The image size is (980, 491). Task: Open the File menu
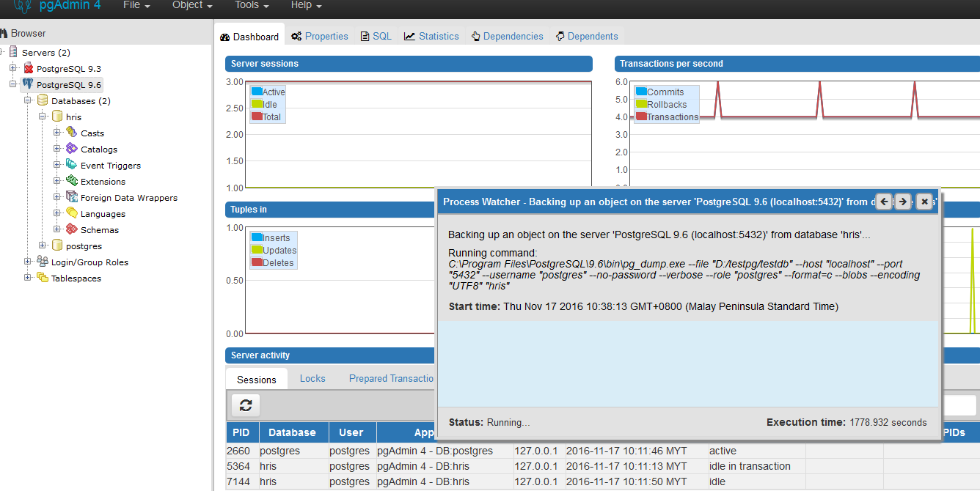pos(136,5)
